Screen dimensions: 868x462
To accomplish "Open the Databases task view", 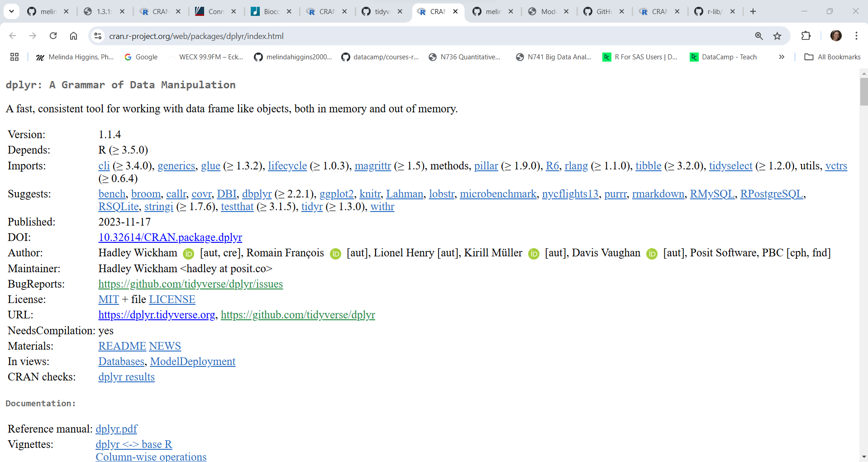I will [x=121, y=361].
